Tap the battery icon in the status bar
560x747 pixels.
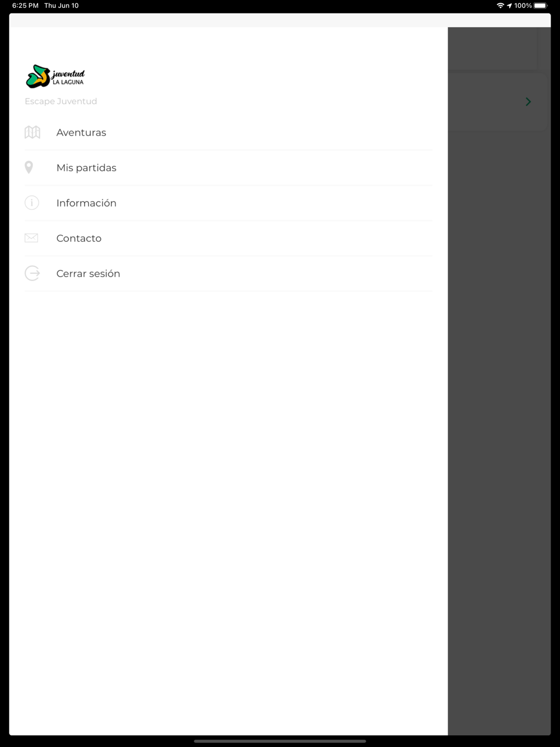point(540,6)
